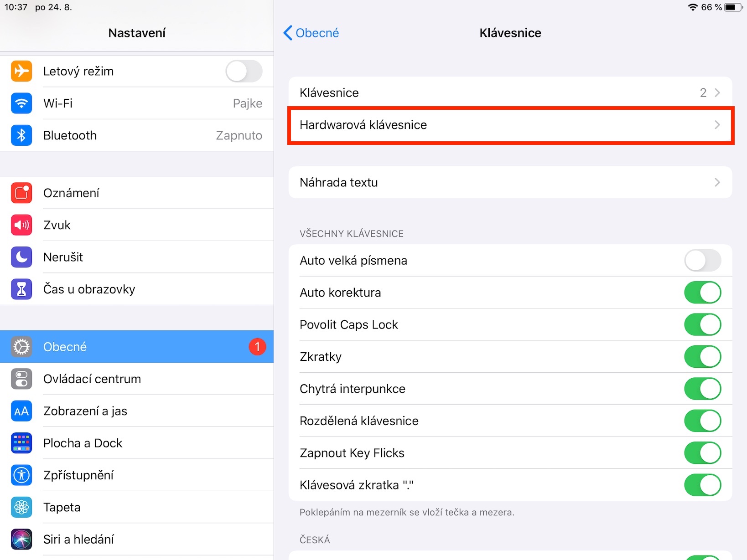Open Zvuk sound icon
Image resolution: width=747 pixels, height=560 pixels.
[21, 225]
